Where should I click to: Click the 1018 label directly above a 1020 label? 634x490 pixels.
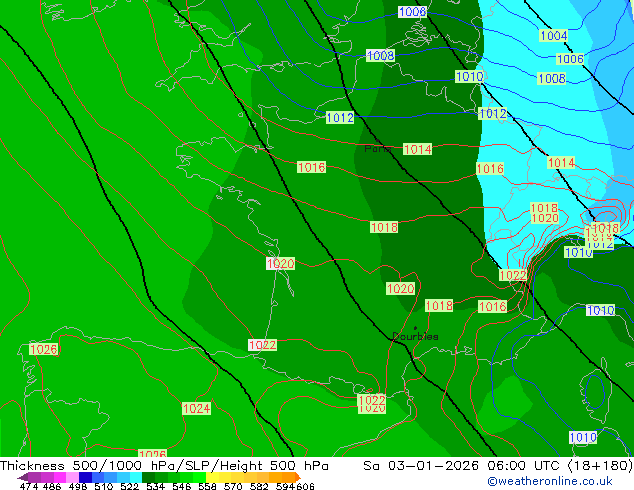[x=544, y=208]
